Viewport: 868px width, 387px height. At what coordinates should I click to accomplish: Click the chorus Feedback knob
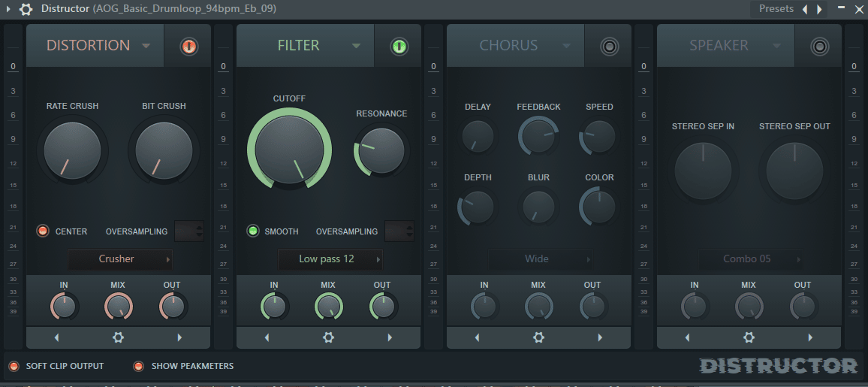(x=538, y=136)
